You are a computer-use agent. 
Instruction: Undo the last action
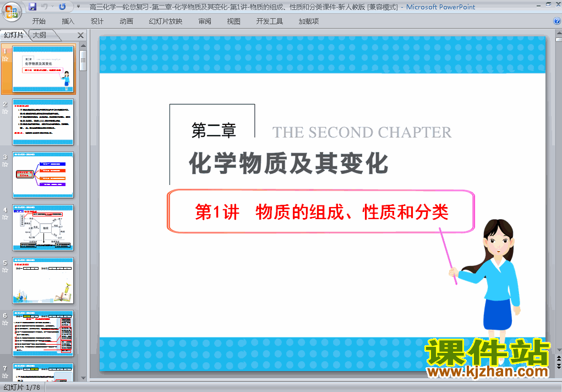tap(45, 7)
